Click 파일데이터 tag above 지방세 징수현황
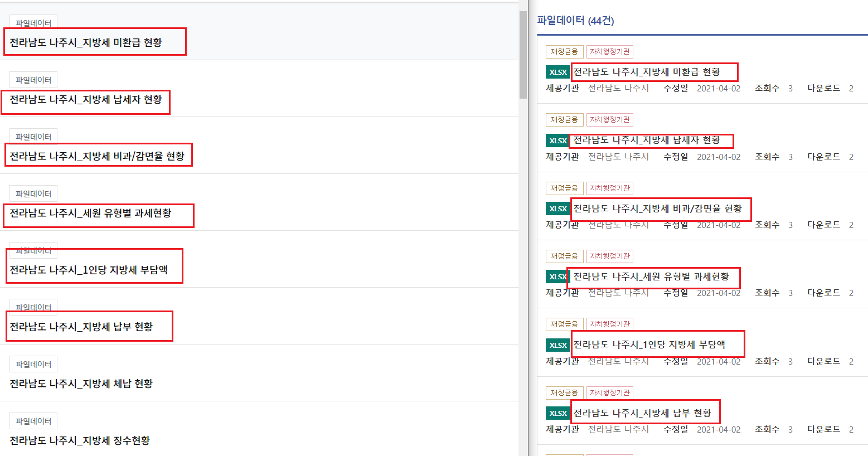Viewport: 868px width, 456px height. tap(33, 421)
